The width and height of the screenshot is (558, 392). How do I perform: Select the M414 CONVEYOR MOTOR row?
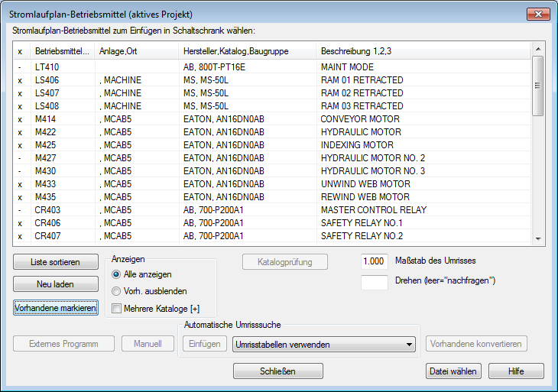point(272,118)
